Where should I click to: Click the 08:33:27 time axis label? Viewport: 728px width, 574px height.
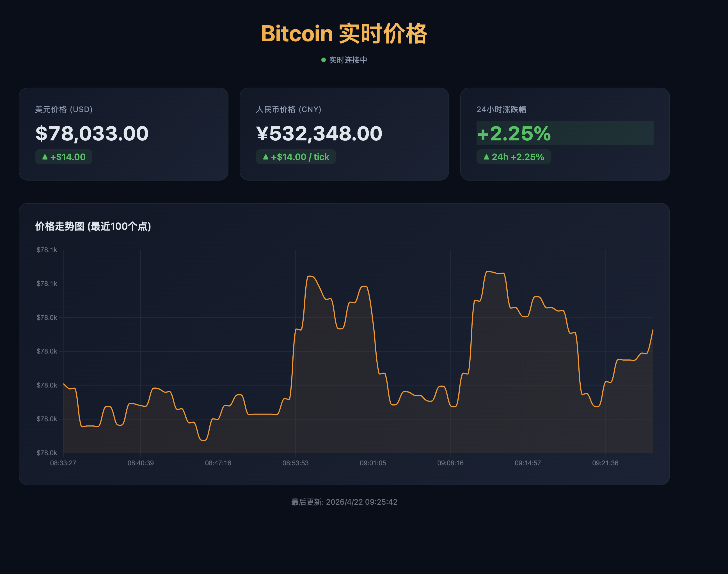coord(63,463)
